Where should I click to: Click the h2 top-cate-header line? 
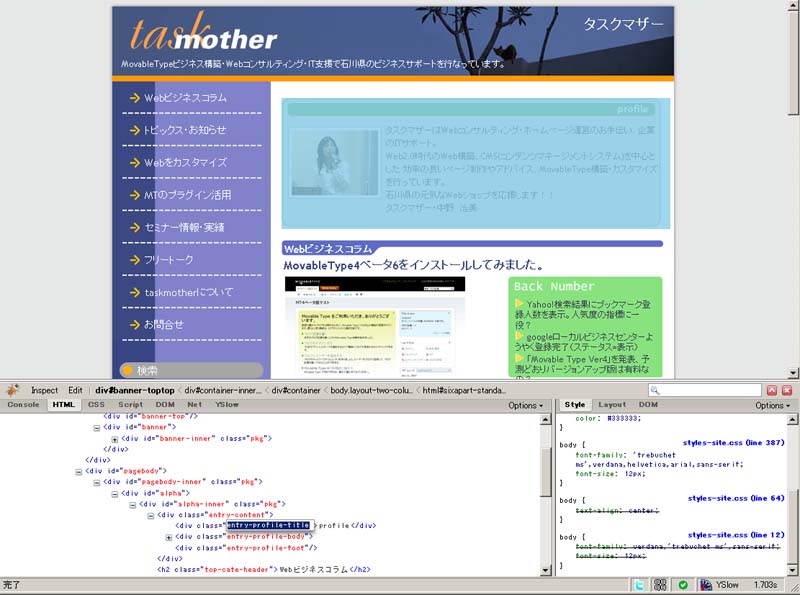[x=264, y=569]
